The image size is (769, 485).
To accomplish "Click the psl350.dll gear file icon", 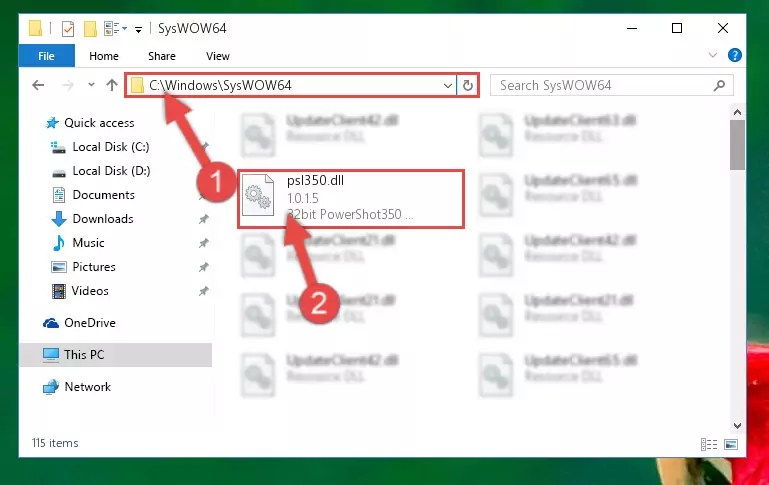I will pyautogui.click(x=258, y=195).
